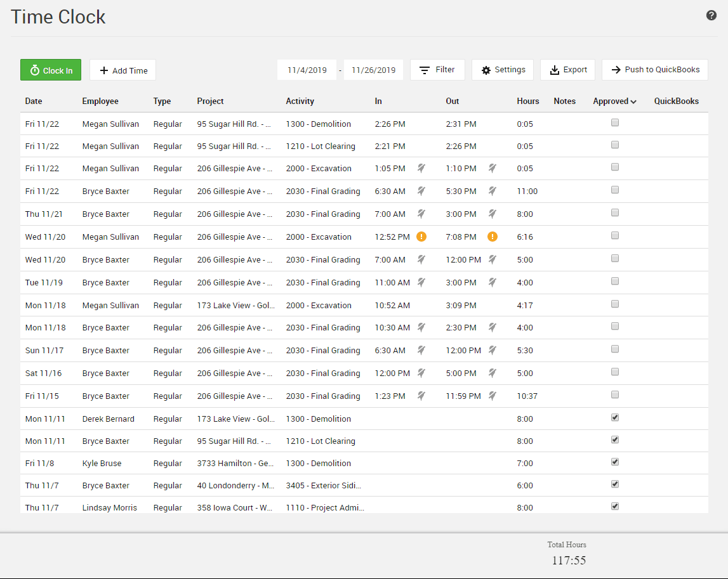Click the 117:55 total hours value
Viewport: 728px width, 579px height.
(x=569, y=561)
